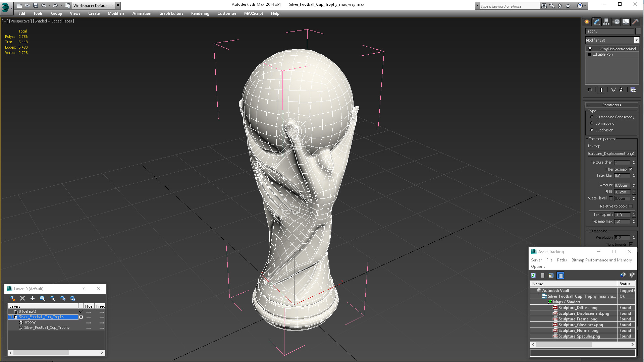
Task: Click Status Log icon in Asset Tracking
Action: pos(542,276)
